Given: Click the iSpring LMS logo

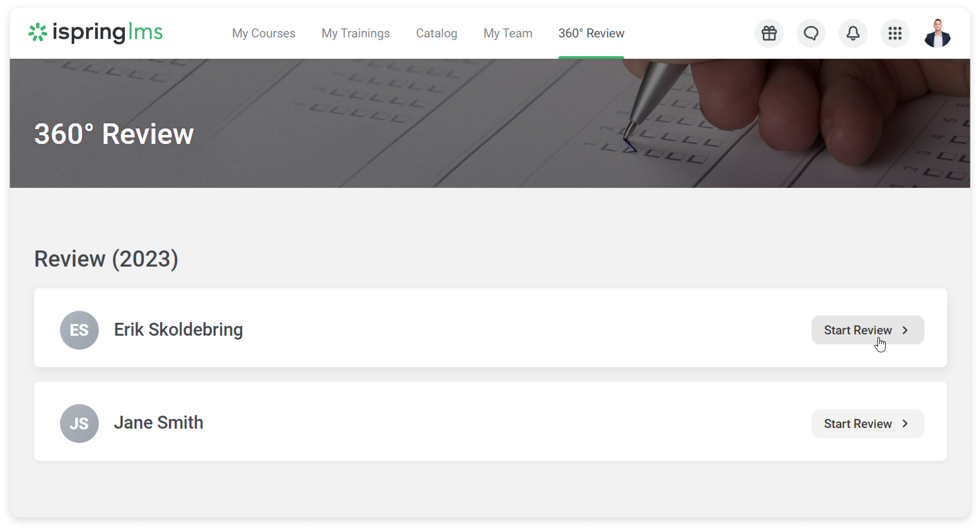Looking at the screenshot, I should point(96,32).
